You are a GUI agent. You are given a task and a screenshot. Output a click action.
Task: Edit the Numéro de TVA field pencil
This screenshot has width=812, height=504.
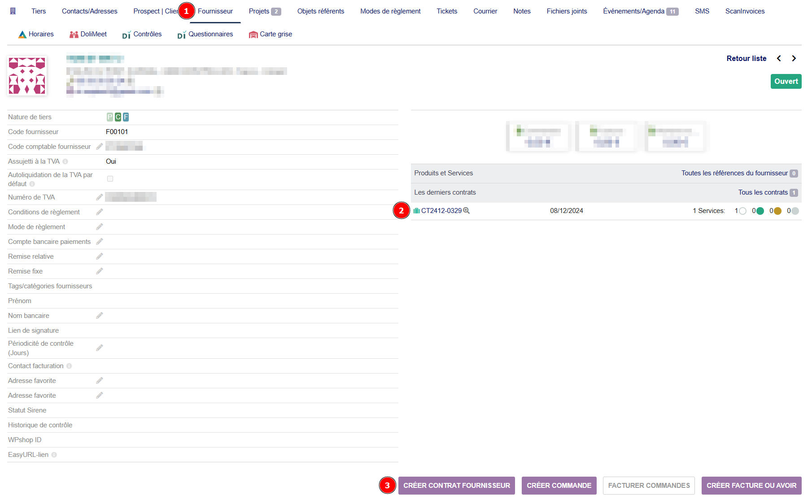pos(100,197)
